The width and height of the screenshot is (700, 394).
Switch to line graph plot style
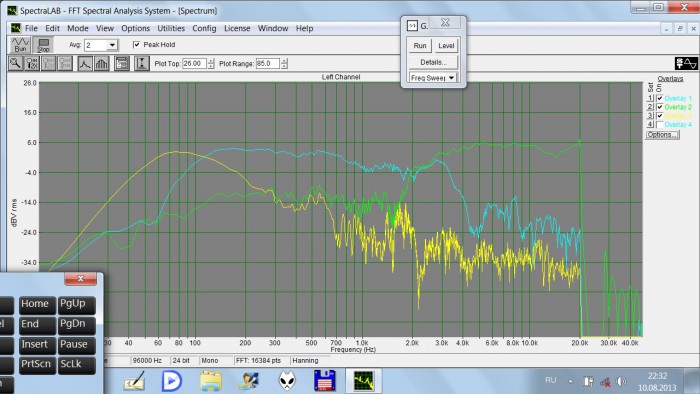click(85, 63)
